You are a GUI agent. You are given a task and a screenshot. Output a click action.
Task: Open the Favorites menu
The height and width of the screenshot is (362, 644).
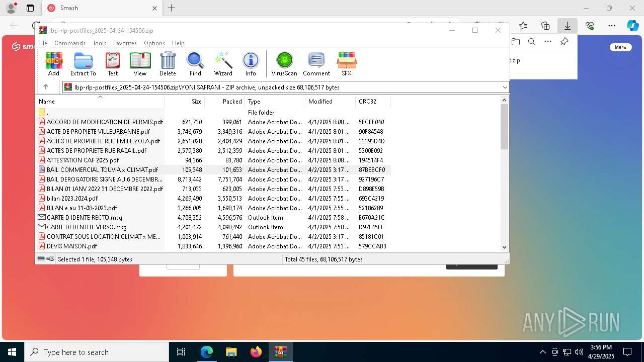(x=125, y=43)
